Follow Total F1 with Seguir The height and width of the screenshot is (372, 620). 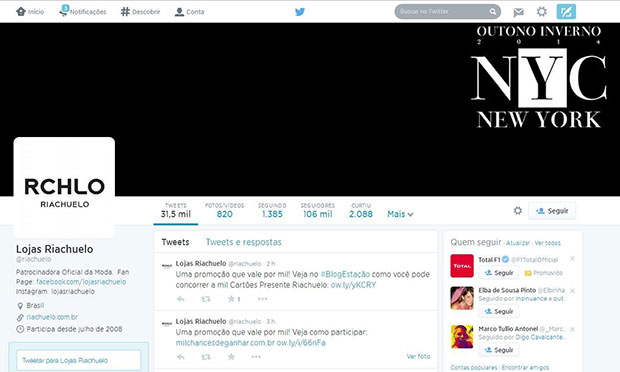coord(499,273)
